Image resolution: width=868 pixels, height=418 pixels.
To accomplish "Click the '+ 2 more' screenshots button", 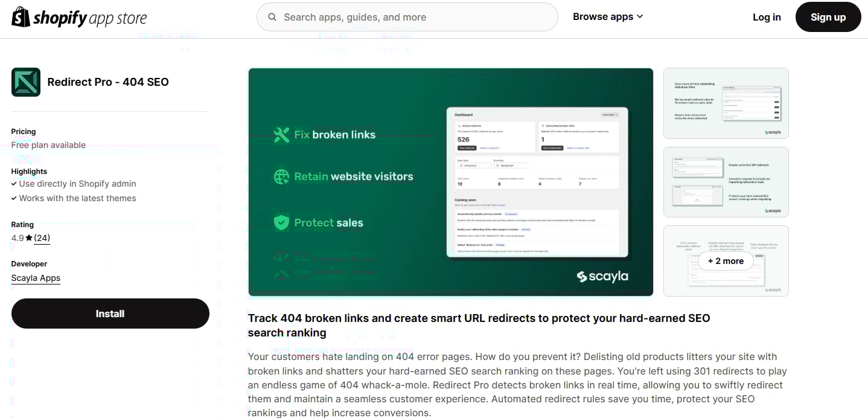I will [726, 261].
